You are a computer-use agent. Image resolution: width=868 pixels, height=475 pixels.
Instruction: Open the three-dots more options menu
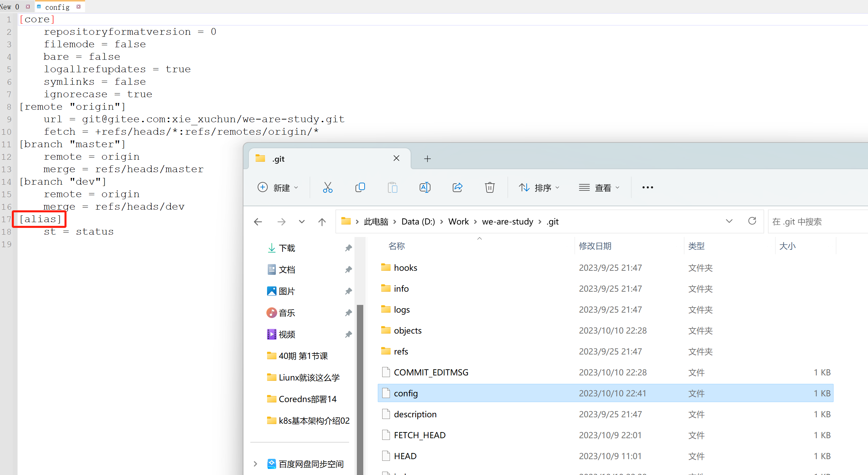click(648, 187)
